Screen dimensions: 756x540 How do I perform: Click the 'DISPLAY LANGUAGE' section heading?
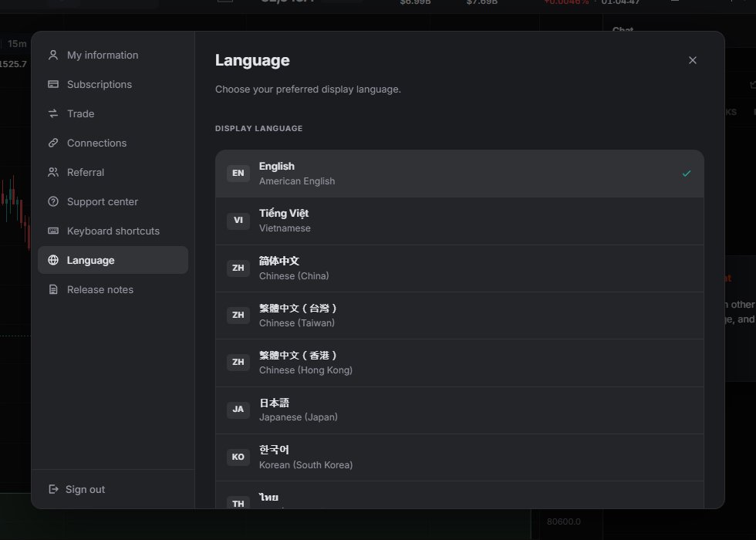coord(259,128)
